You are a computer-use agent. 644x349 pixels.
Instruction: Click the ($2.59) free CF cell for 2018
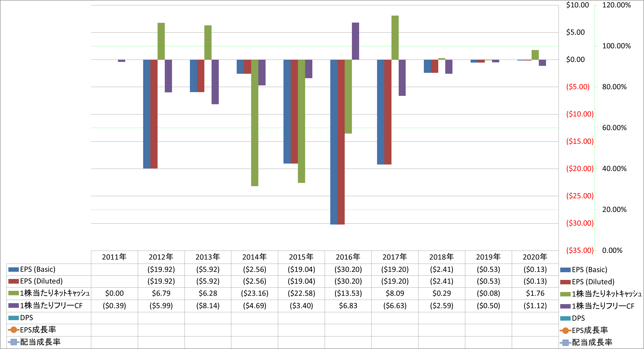(x=442, y=306)
